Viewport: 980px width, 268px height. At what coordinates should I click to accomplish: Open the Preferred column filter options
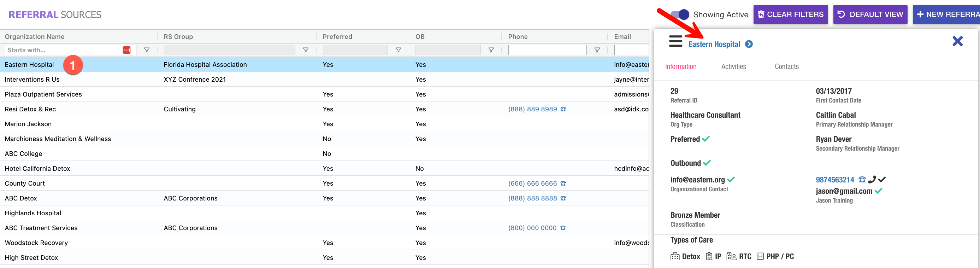pos(398,50)
